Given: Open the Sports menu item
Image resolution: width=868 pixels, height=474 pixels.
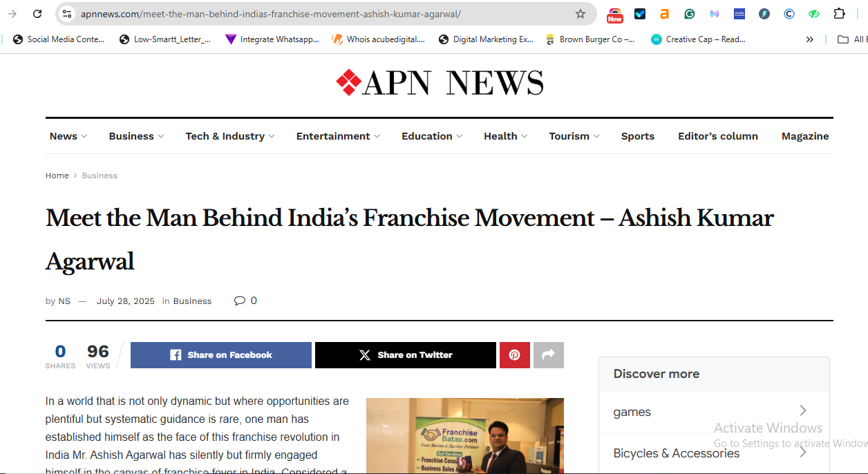Looking at the screenshot, I should [x=637, y=136].
